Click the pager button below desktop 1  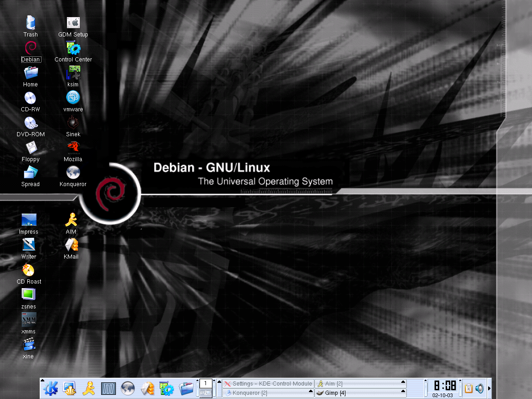click(206, 393)
